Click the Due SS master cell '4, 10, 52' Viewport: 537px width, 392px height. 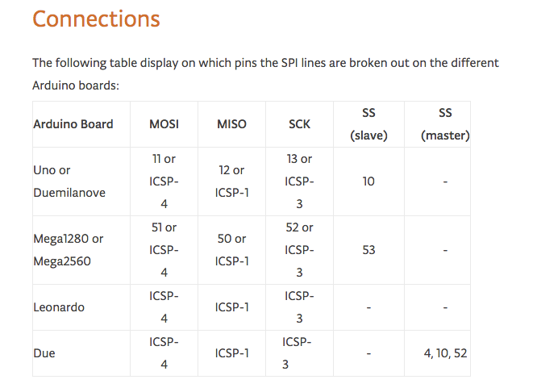click(x=445, y=353)
